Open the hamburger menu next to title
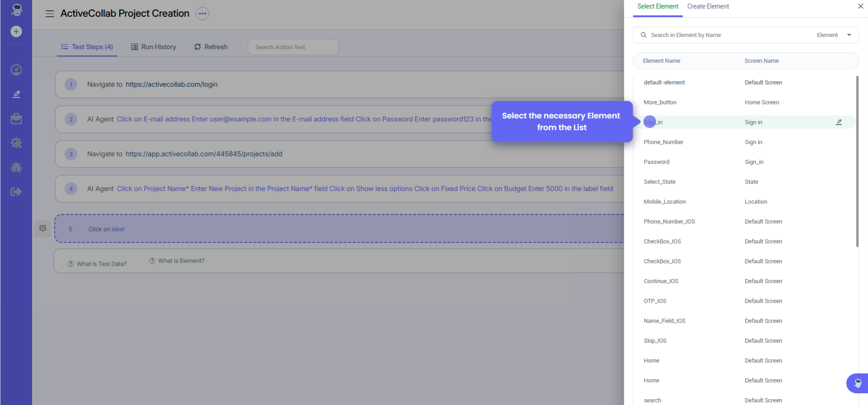This screenshot has width=868, height=405. coord(50,14)
